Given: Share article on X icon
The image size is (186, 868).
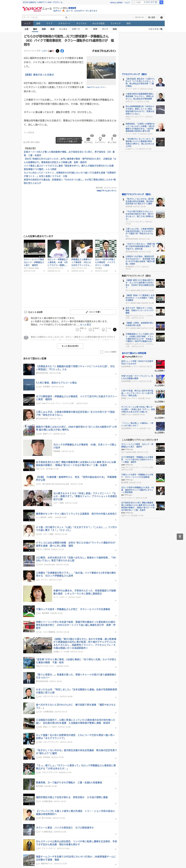Looking at the screenshot, I should (57, 51).
